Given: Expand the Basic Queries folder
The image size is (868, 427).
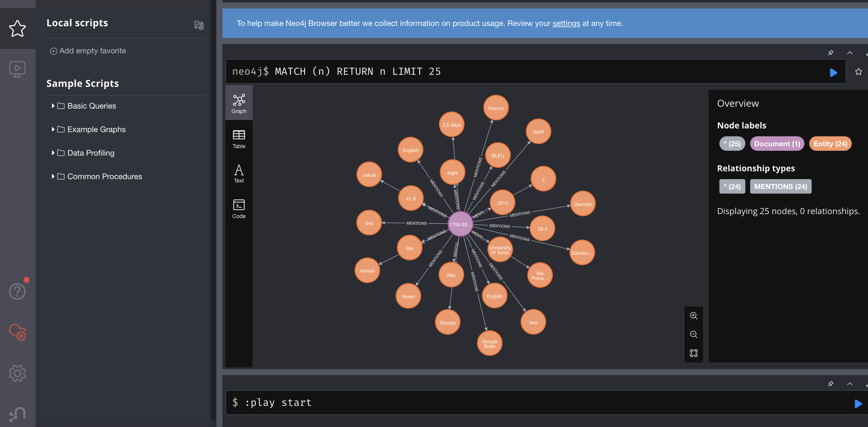Looking at the screenshot, I should point(91,106).
